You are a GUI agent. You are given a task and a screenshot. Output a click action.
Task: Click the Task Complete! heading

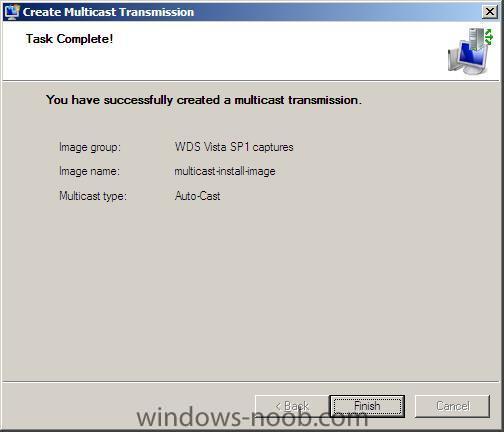tap(69, 39)
